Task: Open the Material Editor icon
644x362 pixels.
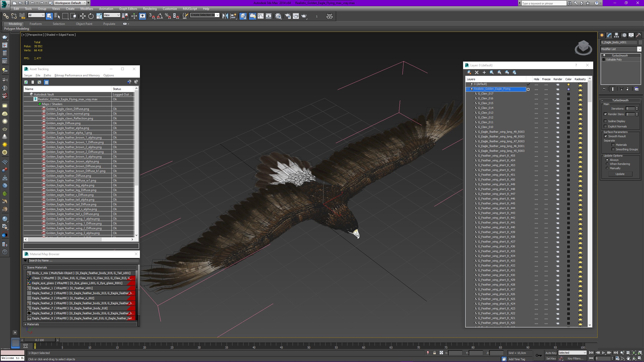Action: click(x=278, y=16)
